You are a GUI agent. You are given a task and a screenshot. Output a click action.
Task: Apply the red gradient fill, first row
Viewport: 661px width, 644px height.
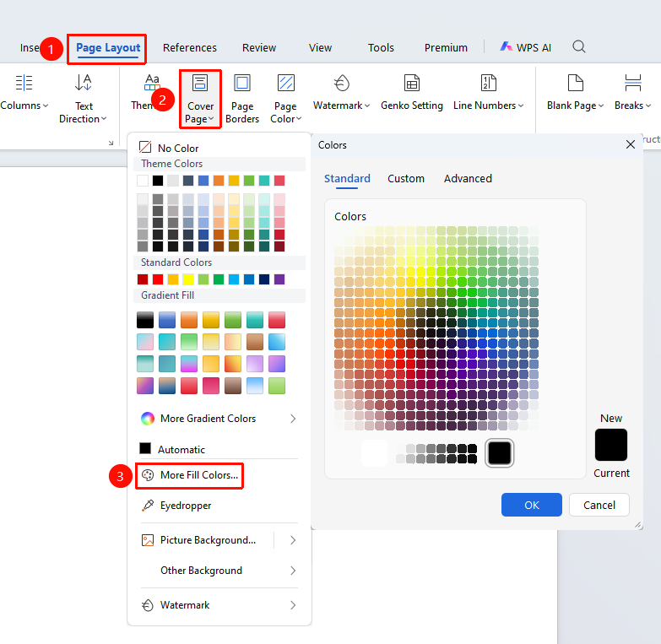277,320
